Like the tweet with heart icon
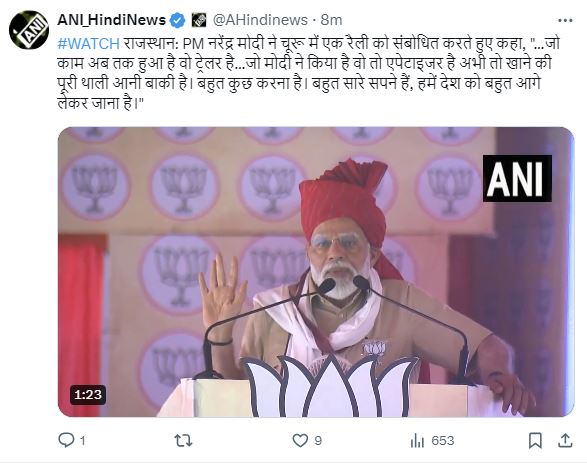The image size is (587, 468). pos(300,441)
